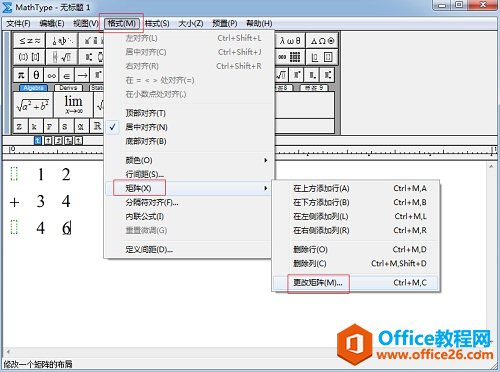Open the matrix templates palette

290,57
